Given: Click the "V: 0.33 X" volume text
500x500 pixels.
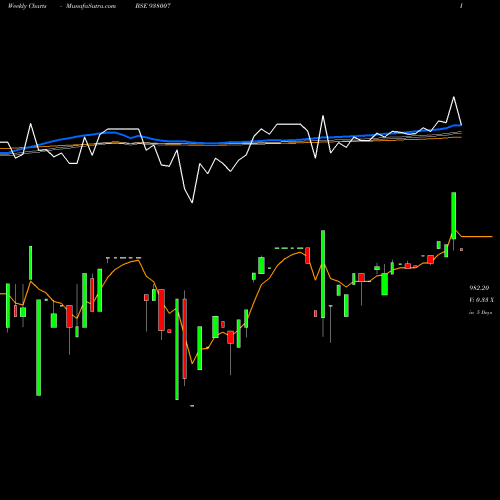Looking at the screenshot, I should (x=481, y=300).
